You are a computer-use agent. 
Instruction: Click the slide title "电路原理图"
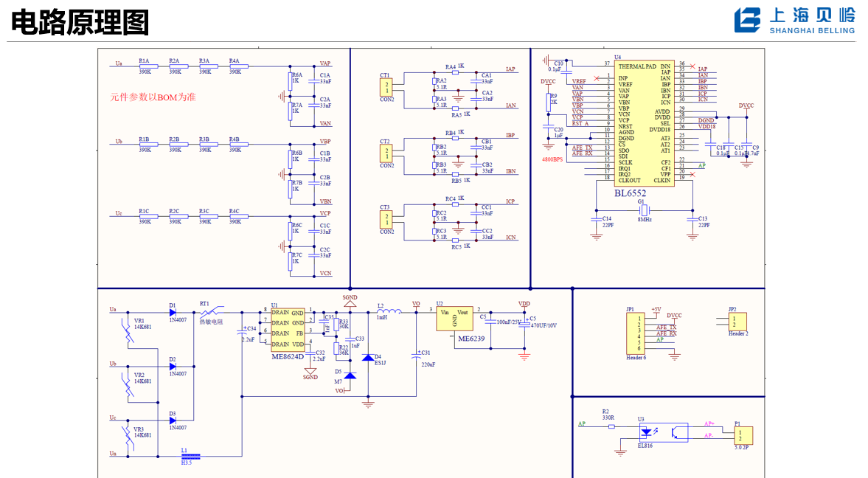coord(80,23)
